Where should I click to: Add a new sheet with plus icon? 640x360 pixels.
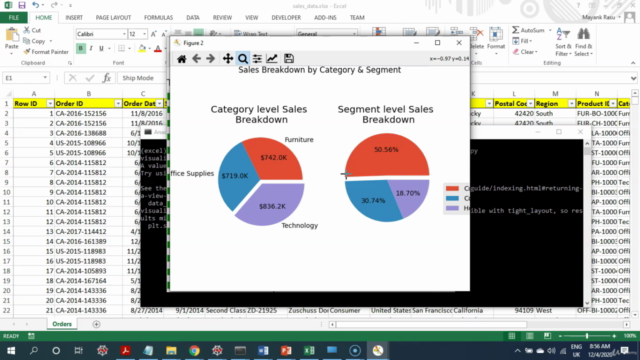tap(96, 324)
